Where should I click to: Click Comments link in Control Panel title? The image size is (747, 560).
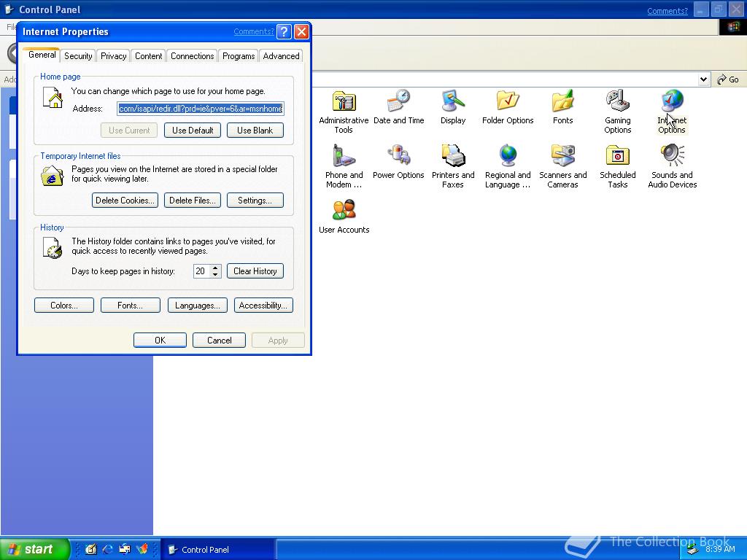point(667,11)
